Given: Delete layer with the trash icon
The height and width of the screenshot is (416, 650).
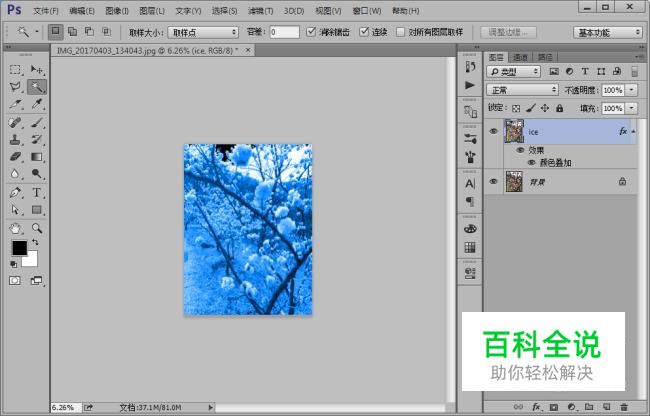Looking at the screenshot, I should 624,407.
